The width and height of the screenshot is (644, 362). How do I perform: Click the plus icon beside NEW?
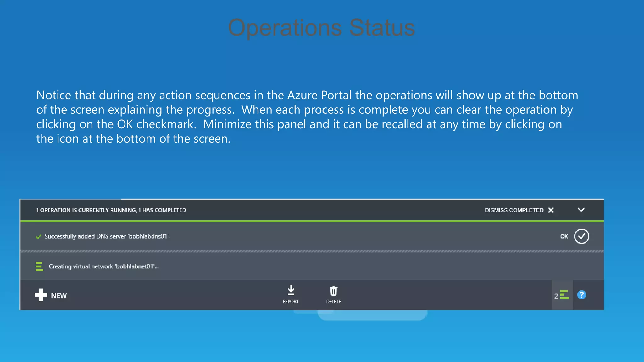click(x=41, y=295)
